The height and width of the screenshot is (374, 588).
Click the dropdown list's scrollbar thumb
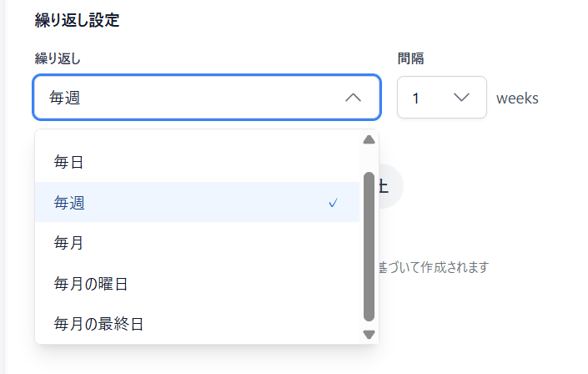tap(369, 246)
